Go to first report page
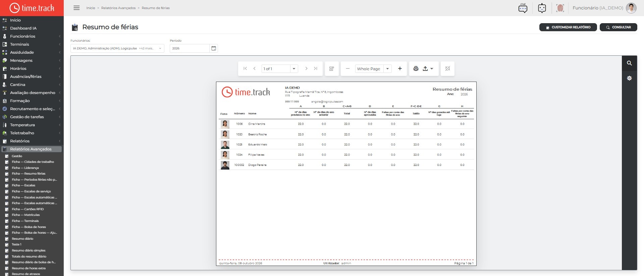The width and height of the screenshot is (644, 276). [x=245, y=68]
